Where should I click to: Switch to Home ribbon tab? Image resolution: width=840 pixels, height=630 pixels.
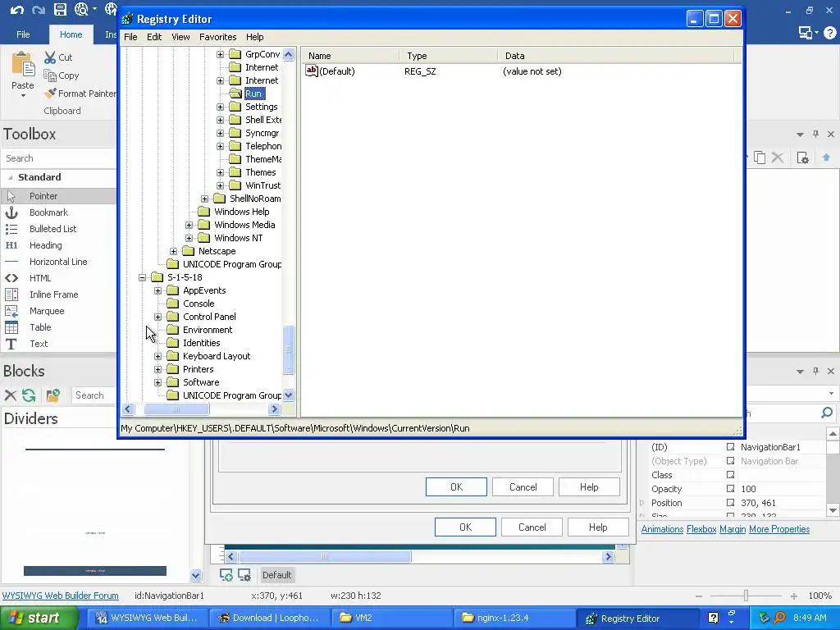pos(71,34)
